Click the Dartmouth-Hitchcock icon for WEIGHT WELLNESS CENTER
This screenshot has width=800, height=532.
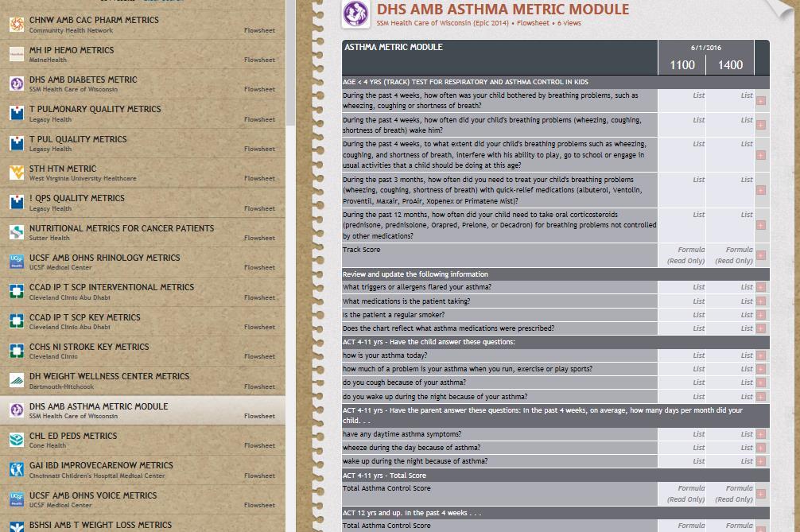click(17, 380)
